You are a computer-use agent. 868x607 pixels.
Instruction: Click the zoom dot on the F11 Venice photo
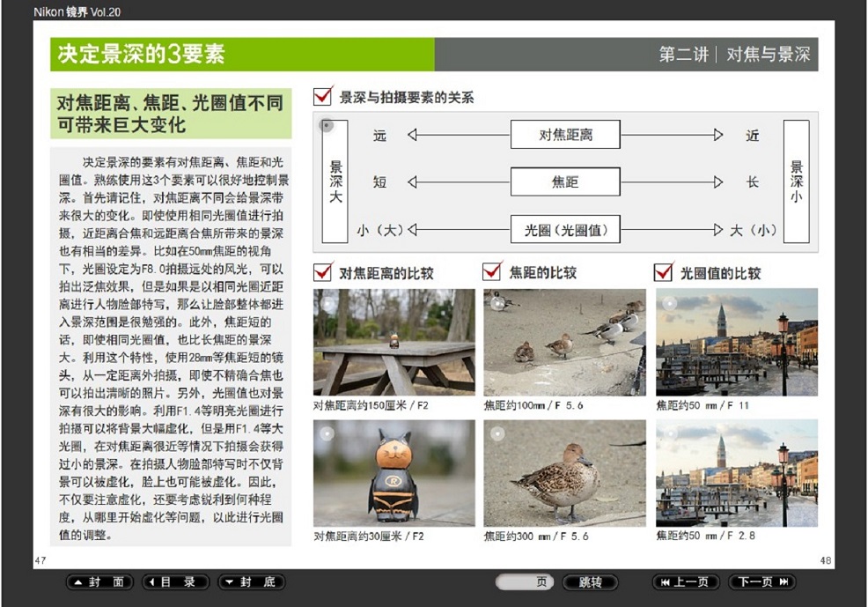[x=670, y=303]
